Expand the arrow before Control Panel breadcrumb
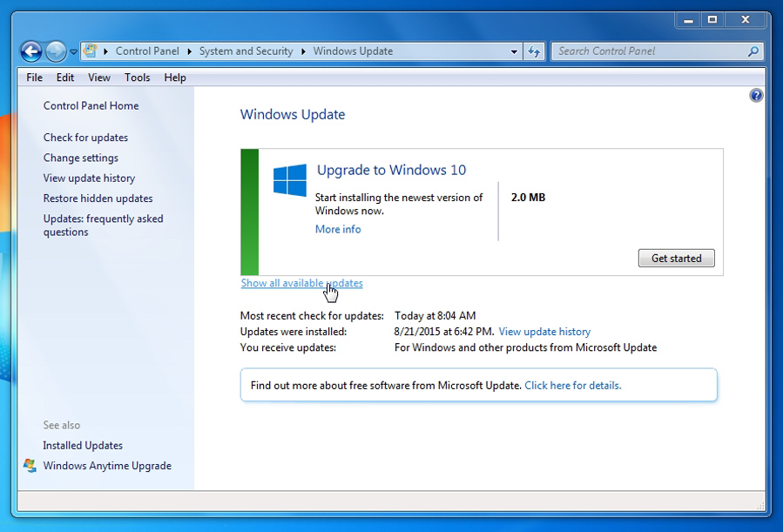783x532 pixels. (x=105, y=51)
